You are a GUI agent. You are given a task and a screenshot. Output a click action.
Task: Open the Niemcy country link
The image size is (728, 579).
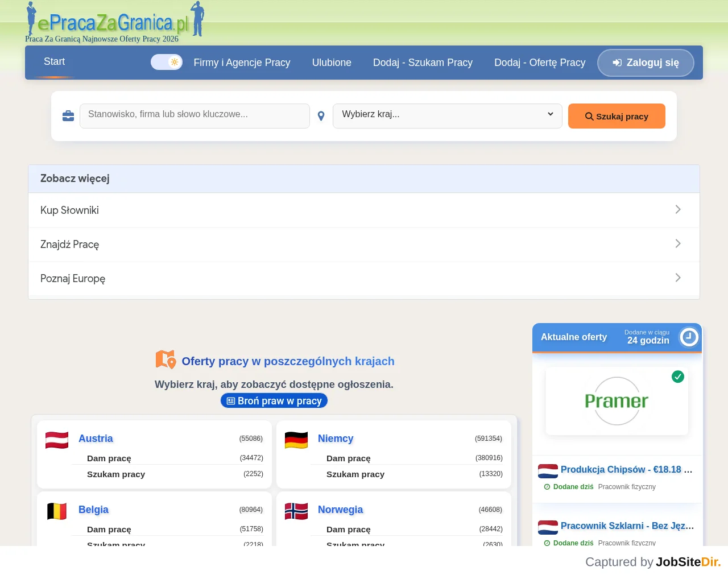[336, 439]
